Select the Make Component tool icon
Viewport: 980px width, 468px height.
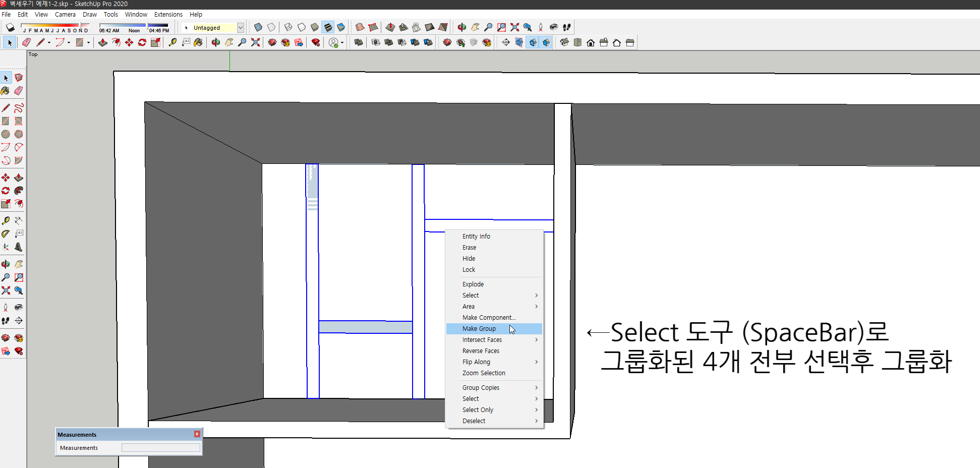tap(19, 78)
